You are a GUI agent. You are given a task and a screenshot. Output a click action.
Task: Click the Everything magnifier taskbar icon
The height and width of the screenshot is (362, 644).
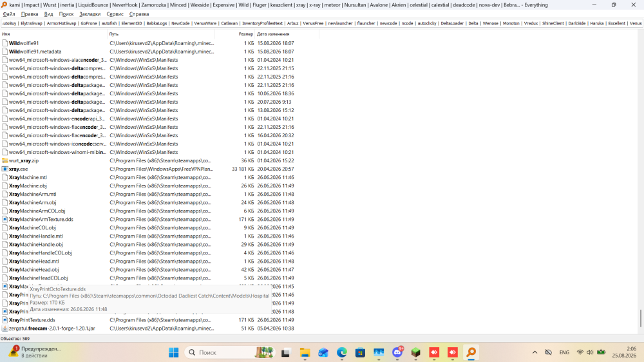click(x=471, y=352)
